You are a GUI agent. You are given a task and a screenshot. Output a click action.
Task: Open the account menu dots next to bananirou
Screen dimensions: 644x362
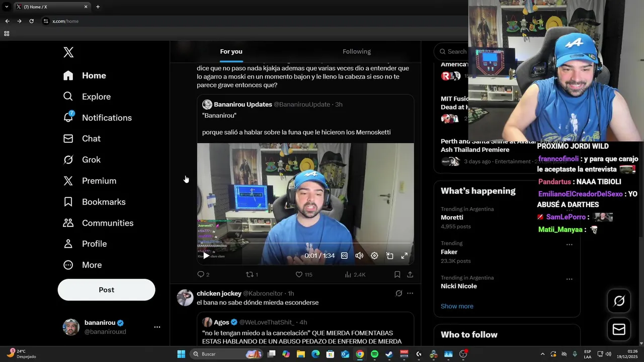tap(157, 327)
